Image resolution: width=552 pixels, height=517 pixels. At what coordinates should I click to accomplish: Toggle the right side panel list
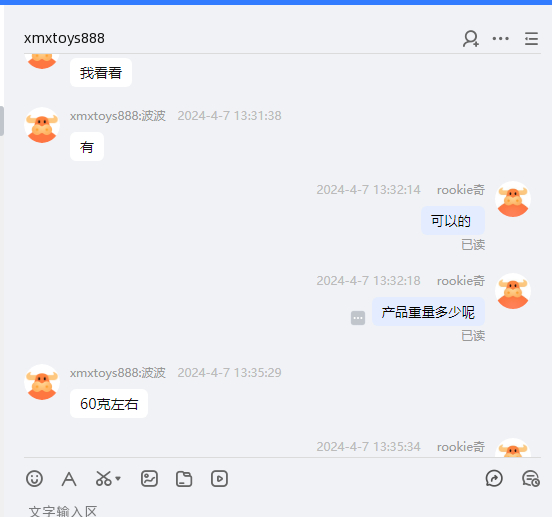(531, 39)
